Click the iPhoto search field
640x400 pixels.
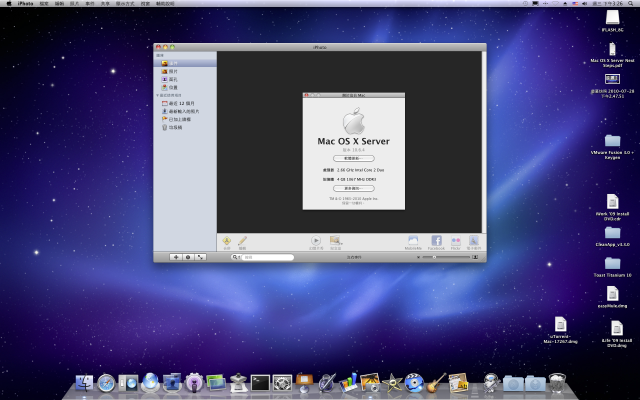coord(267,257)
